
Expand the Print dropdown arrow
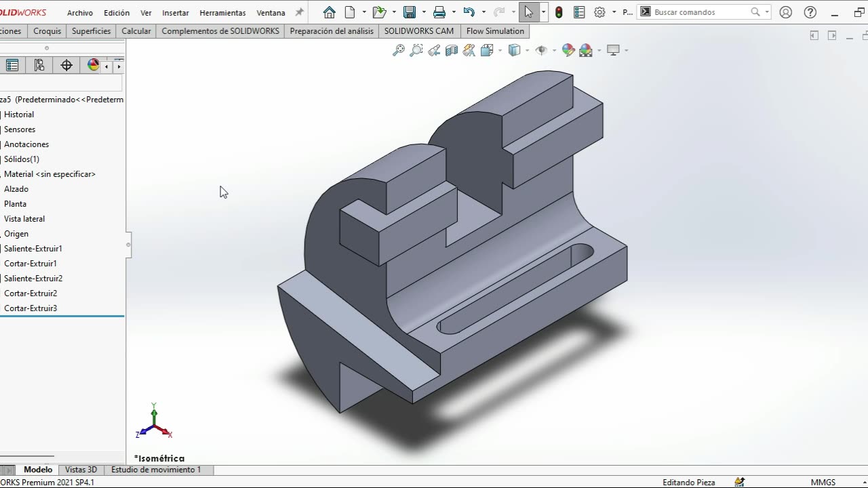coord(454,12)
